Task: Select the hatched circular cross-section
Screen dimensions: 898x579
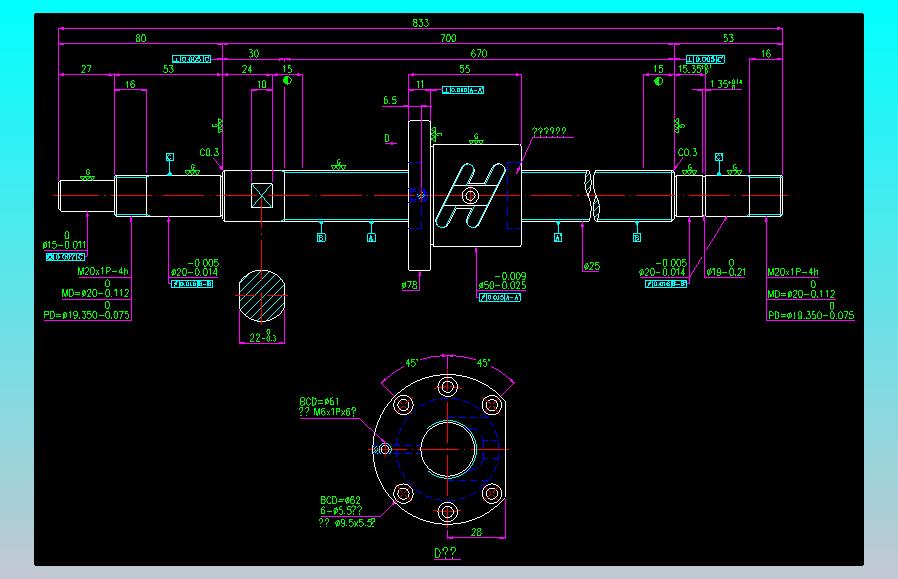Action: 262,296
